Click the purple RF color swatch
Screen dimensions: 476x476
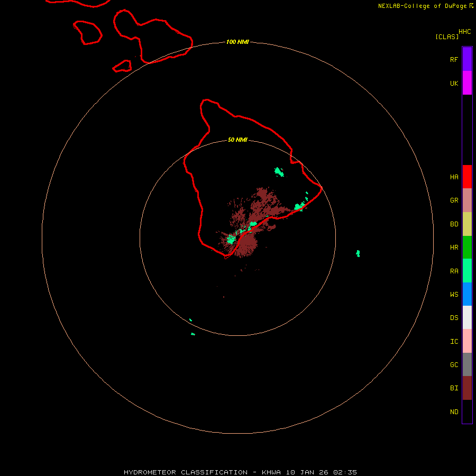(467, 59)
